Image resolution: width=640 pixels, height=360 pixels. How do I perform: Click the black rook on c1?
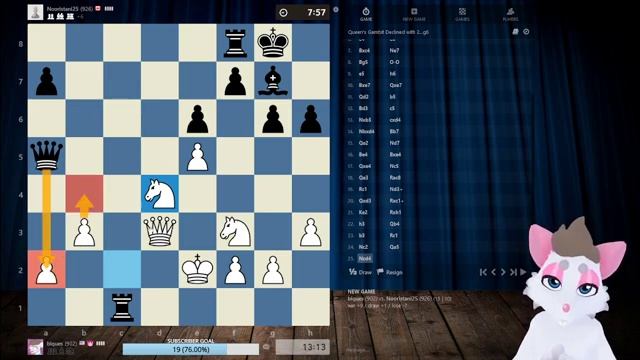pos(122,307)
